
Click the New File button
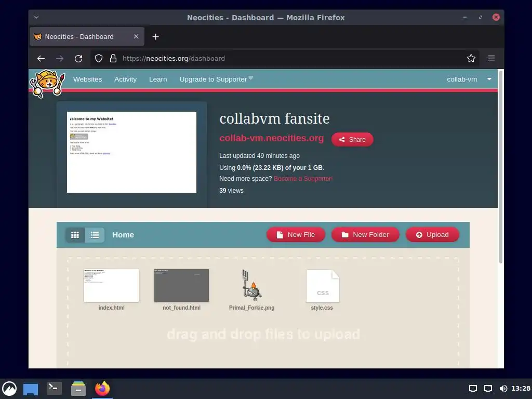tap(296, 235)
